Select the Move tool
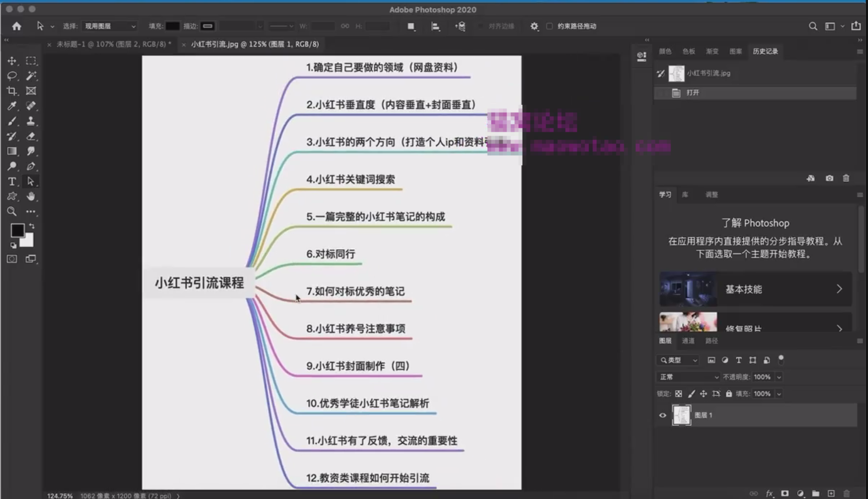Screen dimensions: 868x499 pos(12,61)
